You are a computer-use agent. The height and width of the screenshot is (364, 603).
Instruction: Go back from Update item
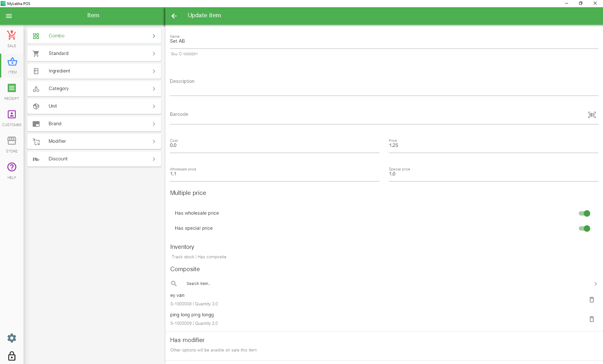(174, 16)
